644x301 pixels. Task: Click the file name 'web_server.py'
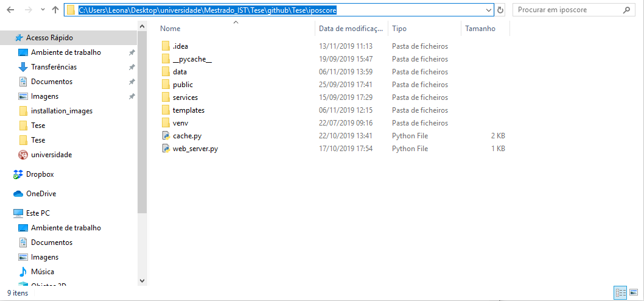click(x=195, y=149)
